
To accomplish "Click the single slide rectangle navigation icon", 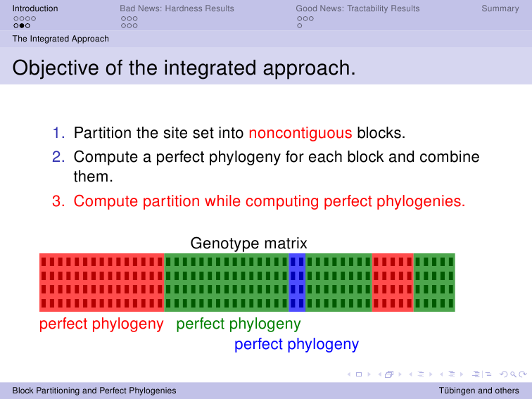I will [x=359, y=374].
